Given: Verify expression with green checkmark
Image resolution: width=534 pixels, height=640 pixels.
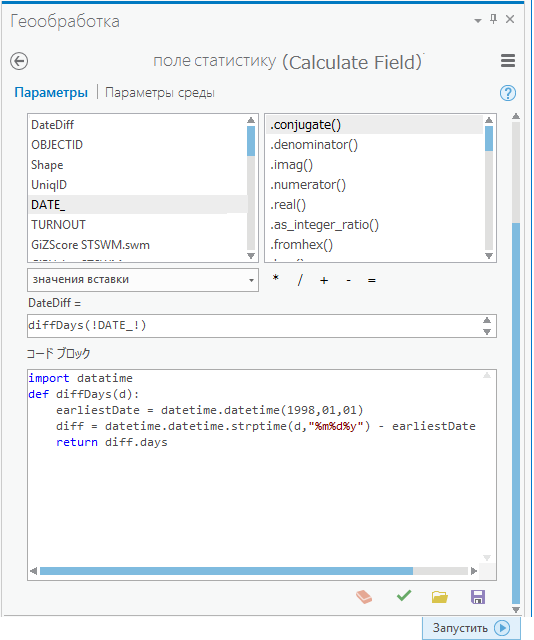Looking at the screenshot, I should pyautogui.click(x=404, y=596).
